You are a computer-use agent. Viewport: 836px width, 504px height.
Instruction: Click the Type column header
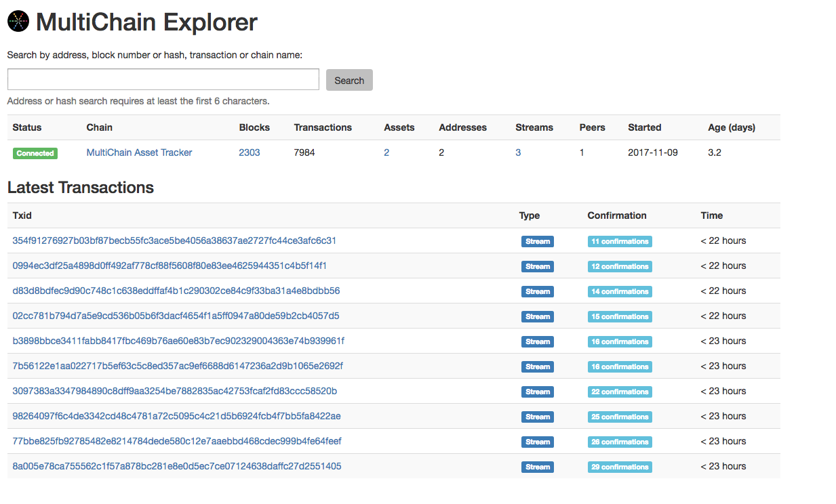530,215
